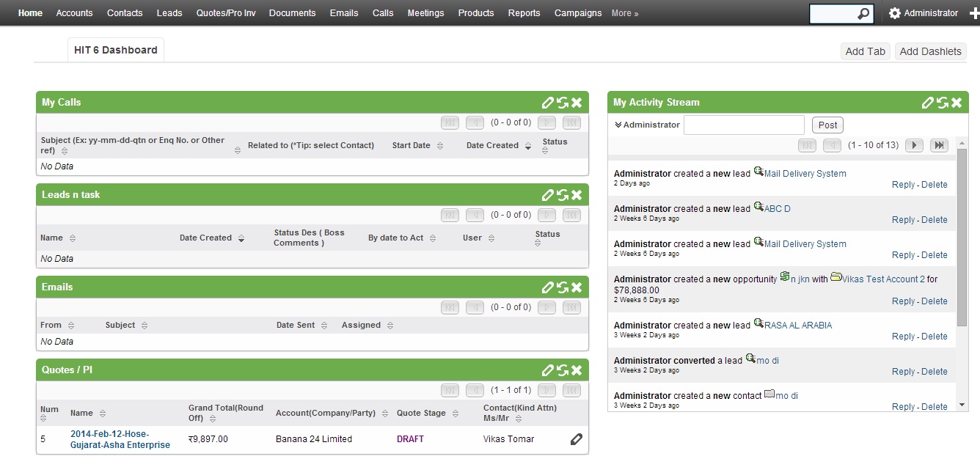Click the plus icon at top right corner

coord(975,13)
